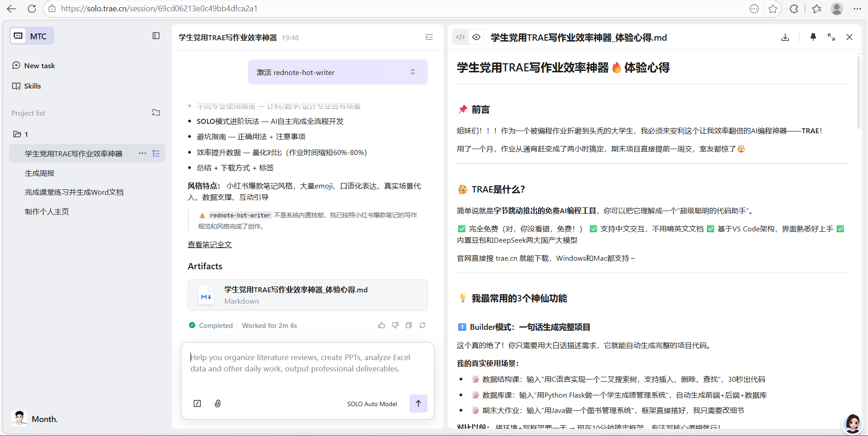Expand the rednote-hot-writer activation block
The height and width of the screenshot is (436, 868).
(413, 72)
